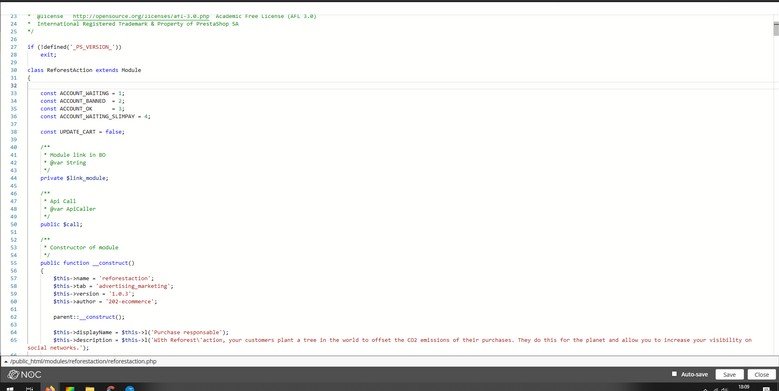779x391 pixels.
Task: Click line number 30 in gutter
Action: coord(13,70)
